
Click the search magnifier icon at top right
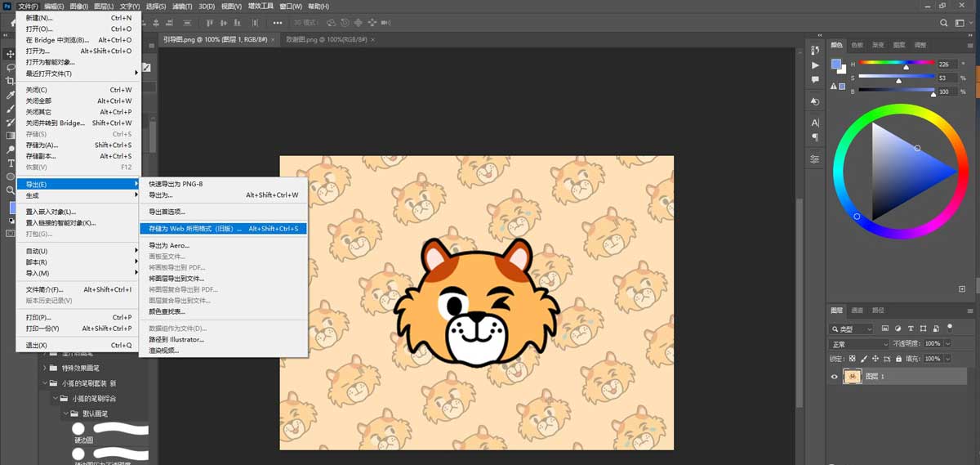click(944, 24)
